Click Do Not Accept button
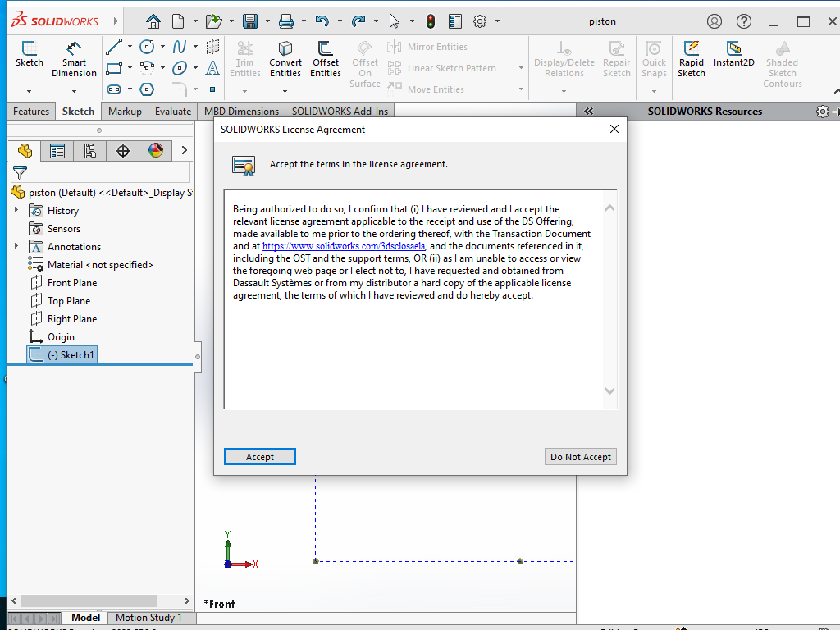 581,457
